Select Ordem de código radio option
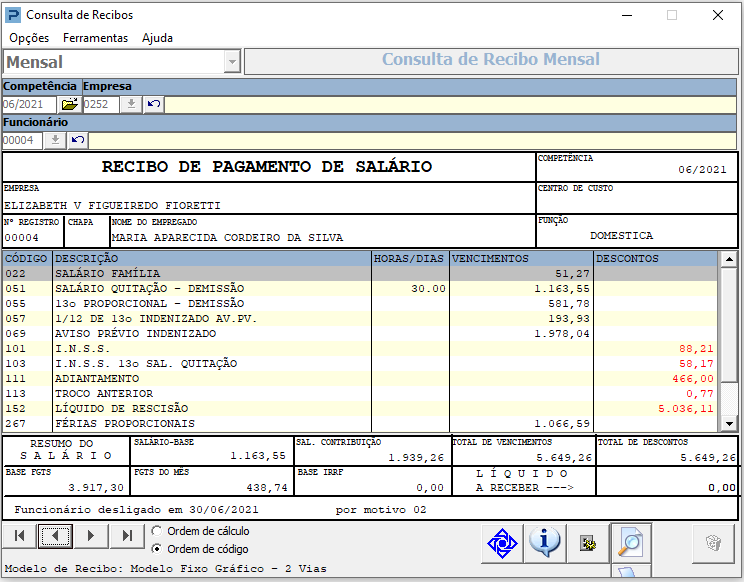 (x=156, y=549)
